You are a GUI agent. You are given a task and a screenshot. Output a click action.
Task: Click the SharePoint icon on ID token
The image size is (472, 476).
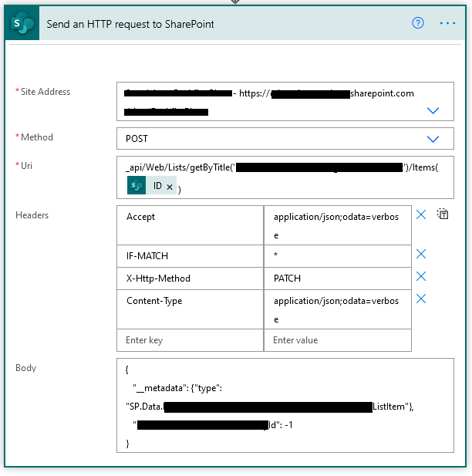[137, 185]
